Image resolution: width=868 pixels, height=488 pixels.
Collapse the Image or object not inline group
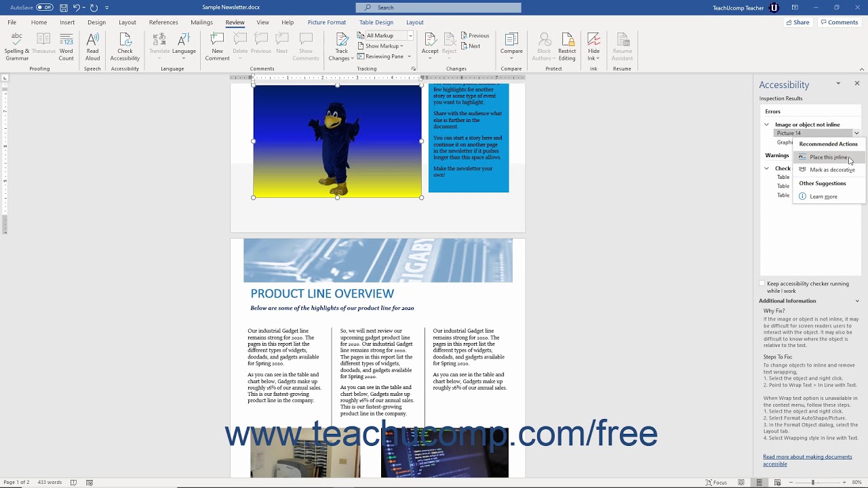[x=766, y=125]
